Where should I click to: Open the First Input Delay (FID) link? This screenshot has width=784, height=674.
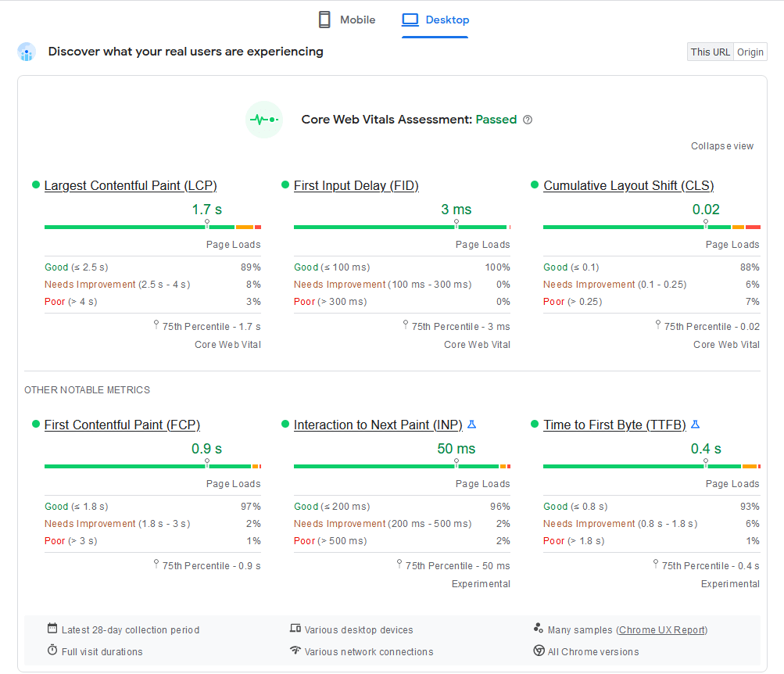click(356, 185)
